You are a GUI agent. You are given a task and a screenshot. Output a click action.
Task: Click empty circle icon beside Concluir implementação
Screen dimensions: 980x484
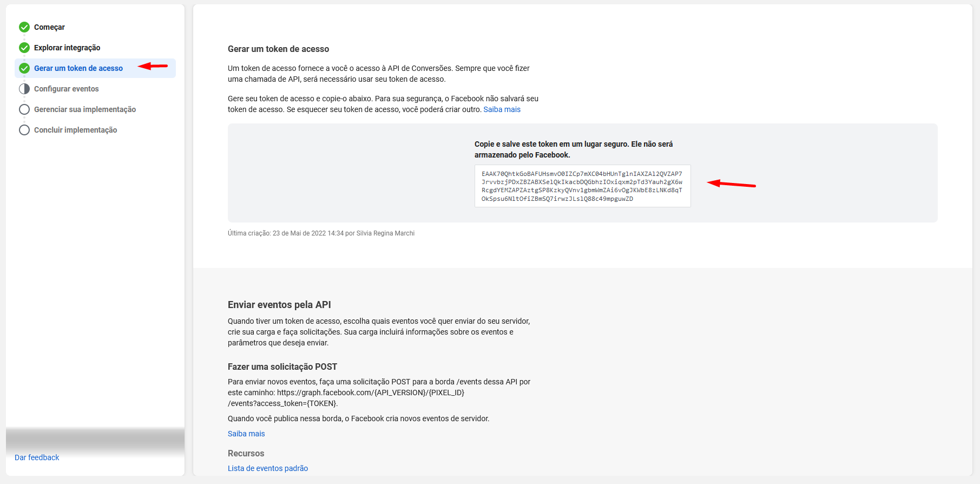(24, 130)
